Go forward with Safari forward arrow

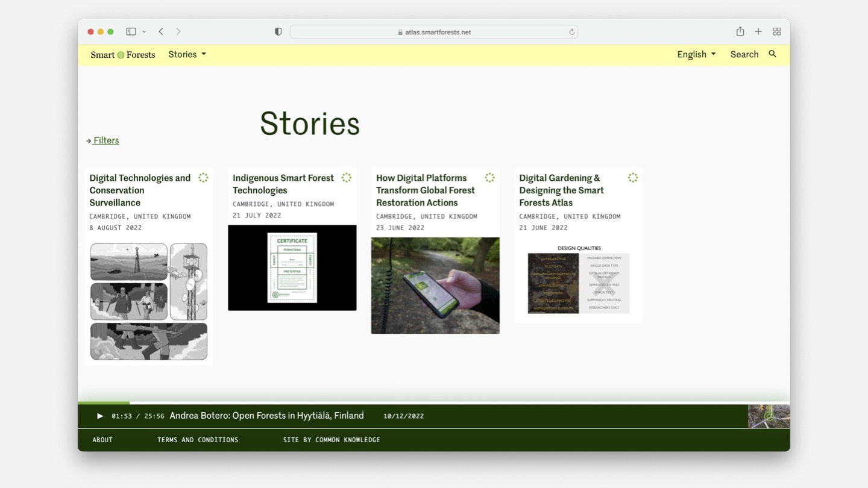tap(178, 31)
